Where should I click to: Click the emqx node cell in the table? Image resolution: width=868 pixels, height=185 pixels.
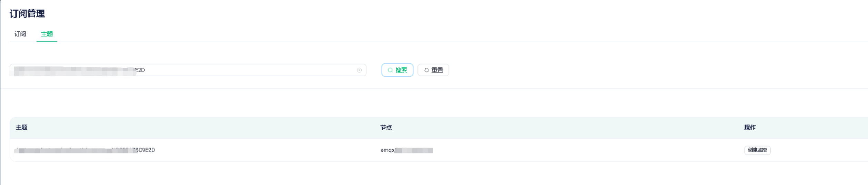pyautogui.click(x=387, y=150)
